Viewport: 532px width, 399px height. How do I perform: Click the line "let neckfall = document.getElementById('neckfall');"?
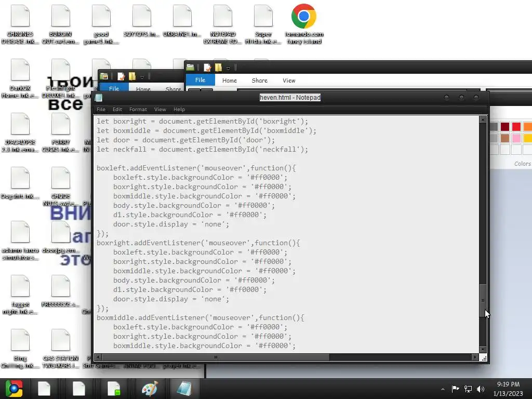tap(202, 149)
